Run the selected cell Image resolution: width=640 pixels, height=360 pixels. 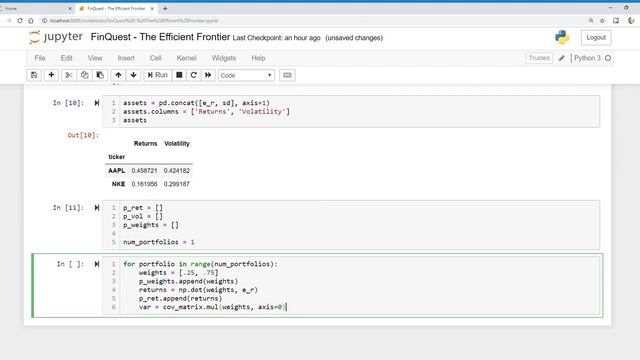[x=158, y=75]
